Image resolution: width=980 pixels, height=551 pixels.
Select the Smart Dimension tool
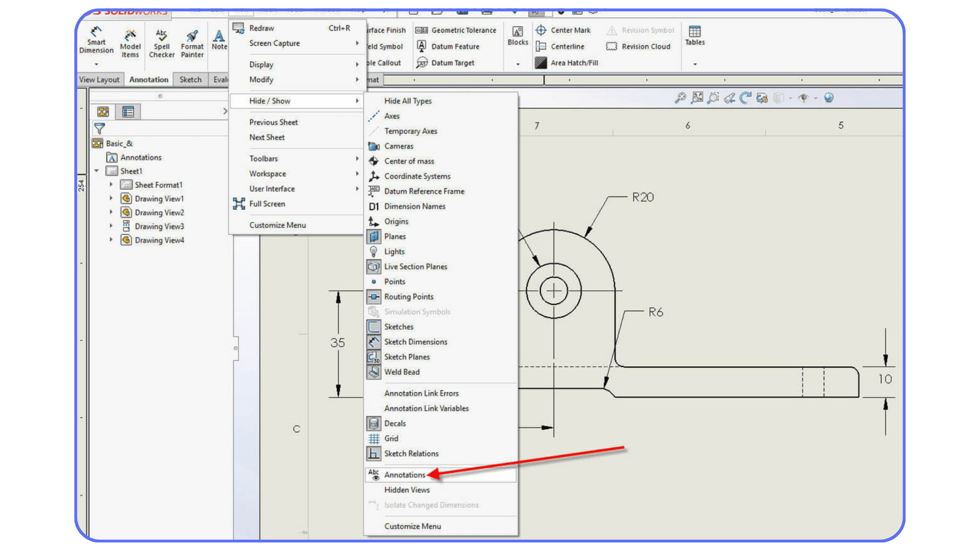pyautogui.click(x=96, y=41)
